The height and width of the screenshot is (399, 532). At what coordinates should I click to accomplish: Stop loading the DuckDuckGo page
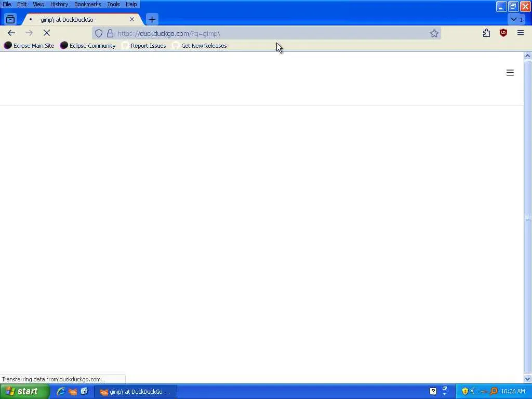pyautogui.click(x=47, y=33)
